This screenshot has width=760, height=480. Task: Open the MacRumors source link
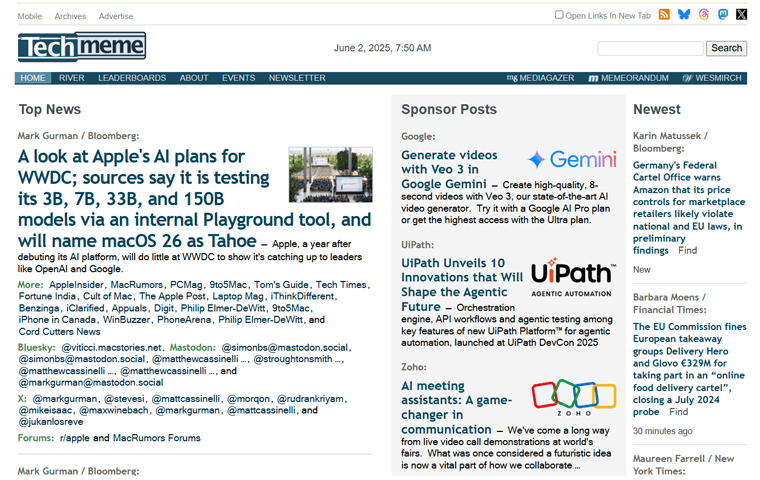[x=137, y=285]
